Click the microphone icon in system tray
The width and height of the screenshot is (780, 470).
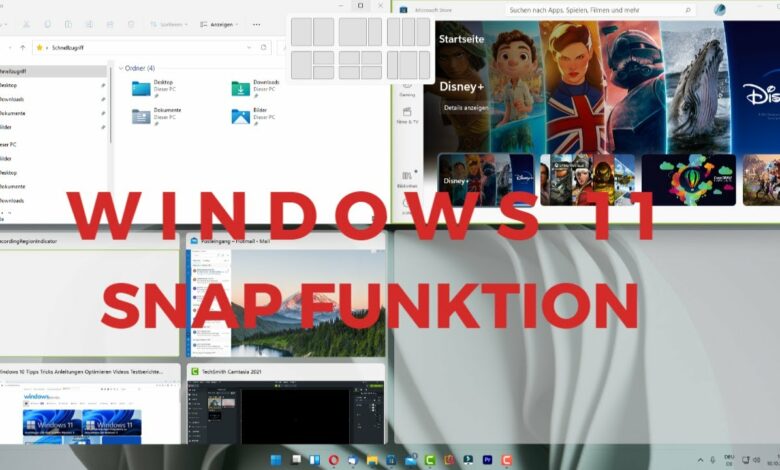pyautogui.click(x=713, y=460)
